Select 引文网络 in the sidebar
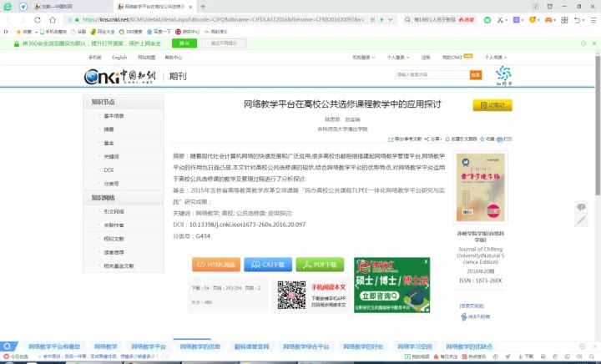The width and height of the screenshot is (601, 364). click(114, 211)
